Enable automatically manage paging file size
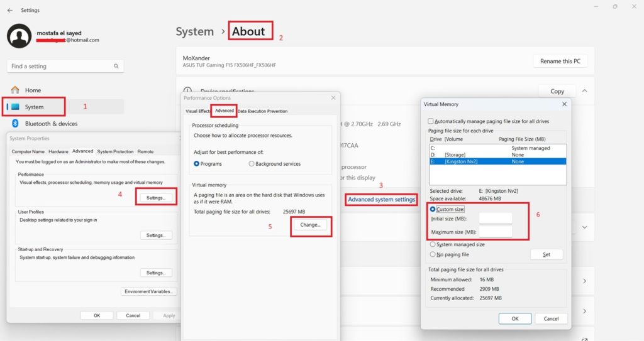The width and height of the screenshot is (644, 341). click(430, 121)
